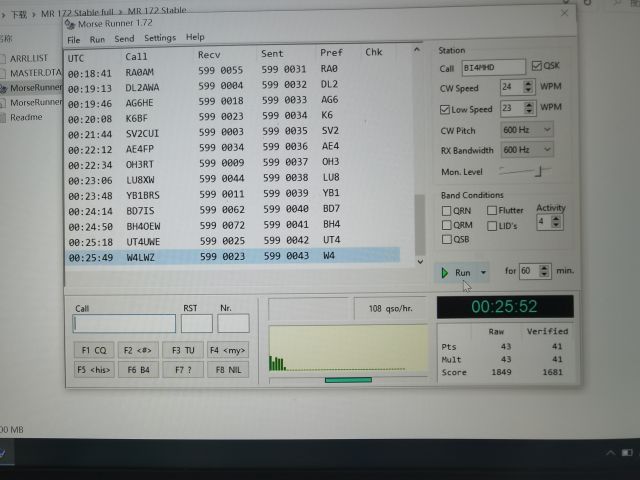Viewport: 640px width, 480px height.
Task: Toggle the QSK checkbox
Action: (x=536, y=66)
